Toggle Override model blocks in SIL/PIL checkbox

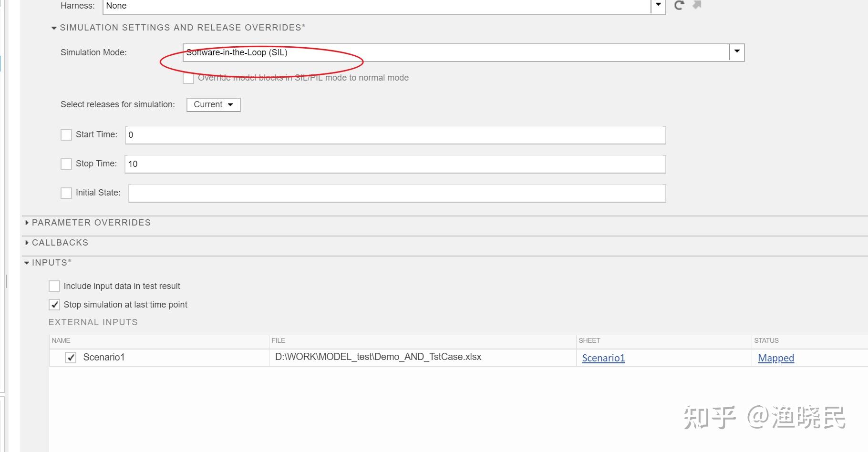pos(188,78)
